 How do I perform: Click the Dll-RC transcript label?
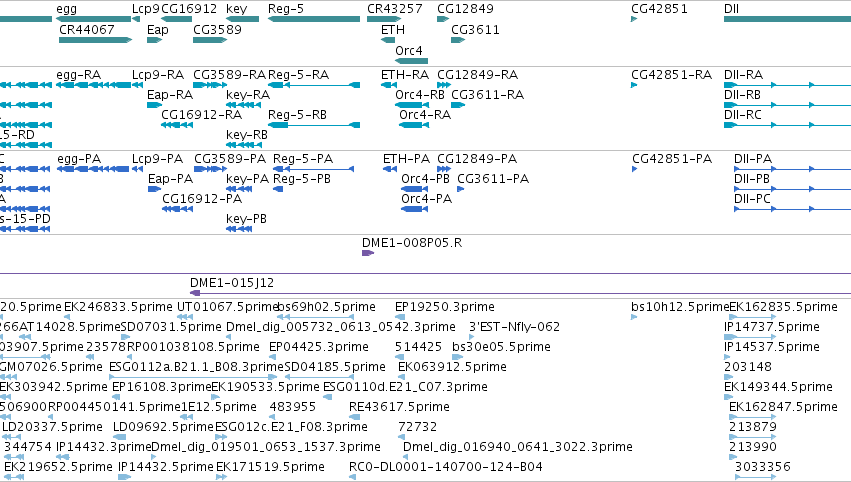point(742,115)
